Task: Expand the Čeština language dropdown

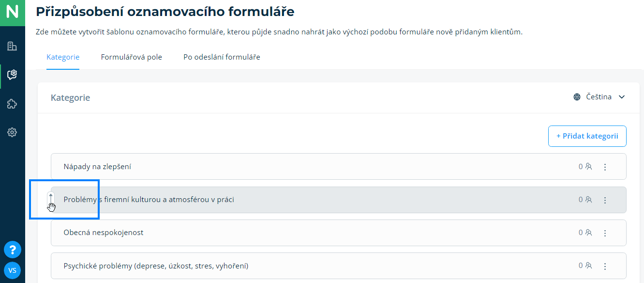Action: 599,97
